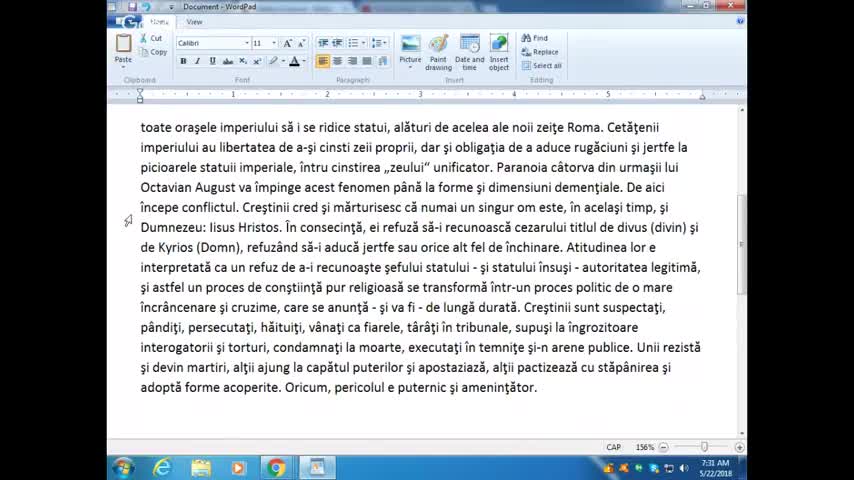Click the scroll down arrow
Screen dimensions: 854x480
tap(741, 433)
